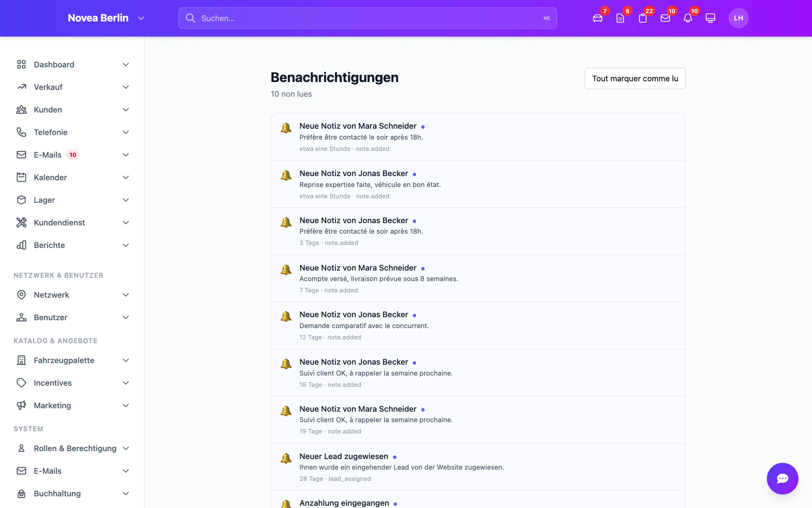Click the Kundendienst tools icon

point(21,223)
